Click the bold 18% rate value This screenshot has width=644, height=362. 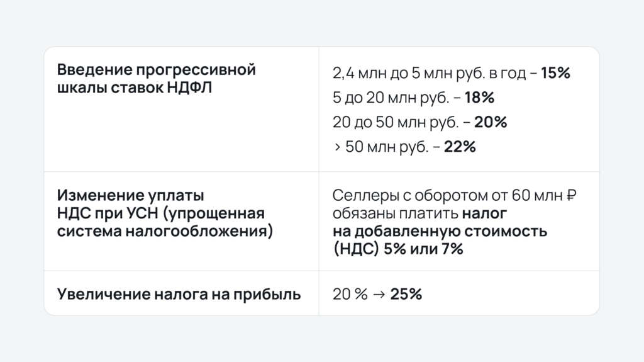point(479,98)
